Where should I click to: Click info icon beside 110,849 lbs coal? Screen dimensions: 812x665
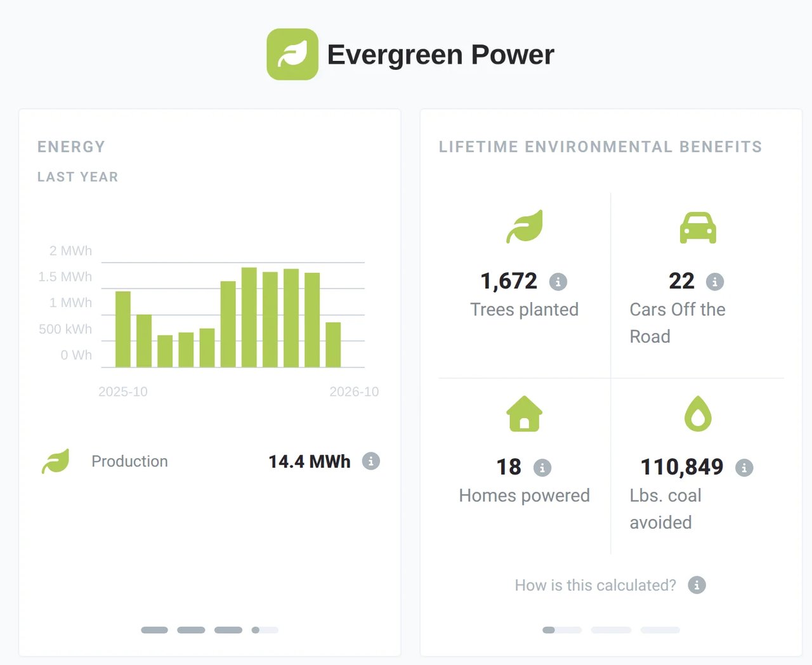click(744, 468)
